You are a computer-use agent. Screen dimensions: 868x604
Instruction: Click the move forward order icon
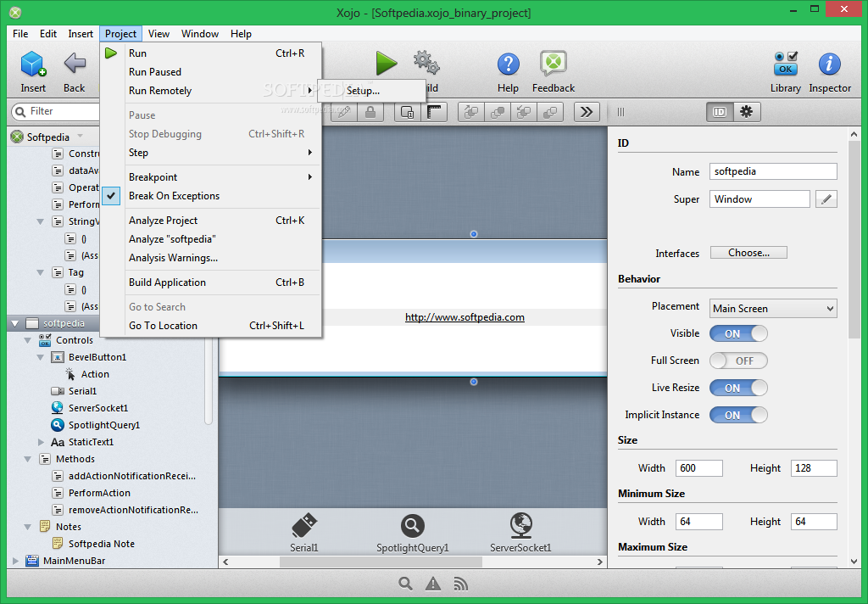point(498,112)
